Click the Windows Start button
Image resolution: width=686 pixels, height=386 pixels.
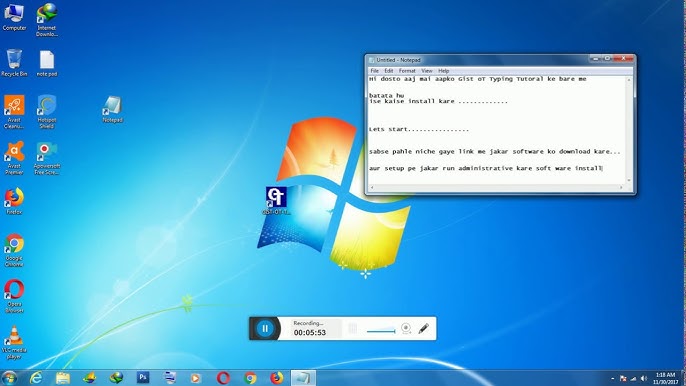coord(9,378)
